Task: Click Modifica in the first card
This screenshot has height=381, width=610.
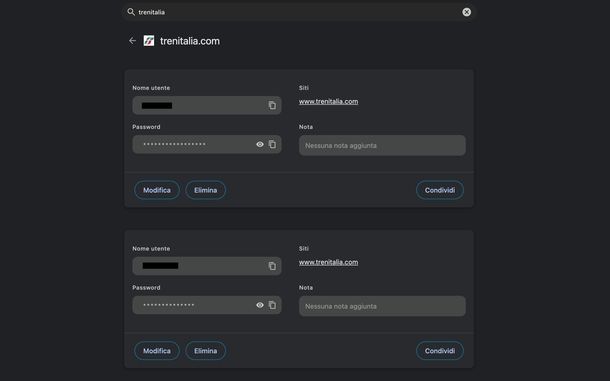Action: [x=157, y=190]
